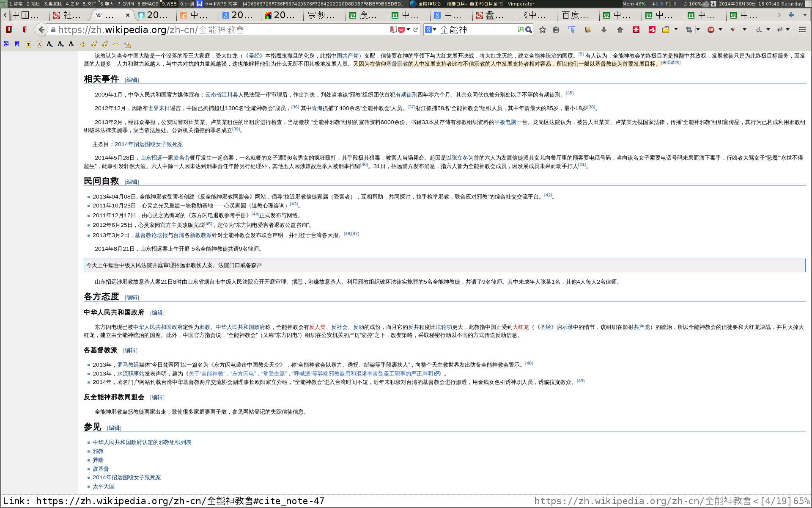Image resolution: width=812 pixels, height=508 pixels.
Task: Open downloads with the down-arrow icon
Action: pyautogui.click(x=604, y=30)
